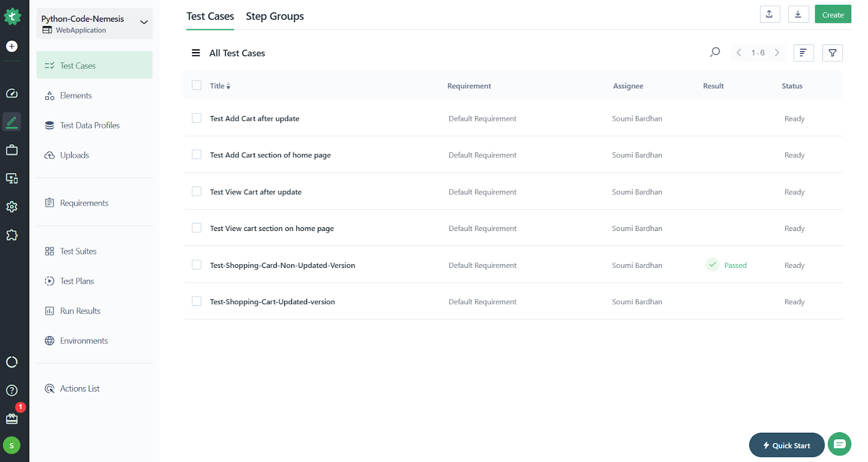
Task: Open the sort icon button
Action: coord(803,53)
